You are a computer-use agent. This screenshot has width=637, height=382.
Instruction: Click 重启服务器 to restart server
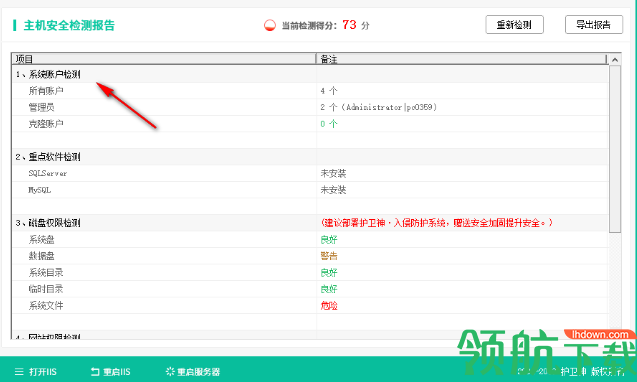coord(199,371)
